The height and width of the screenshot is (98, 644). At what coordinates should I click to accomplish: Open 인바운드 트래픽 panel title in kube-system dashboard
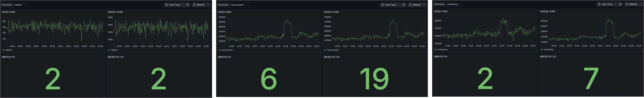click(x=224, y=12)
